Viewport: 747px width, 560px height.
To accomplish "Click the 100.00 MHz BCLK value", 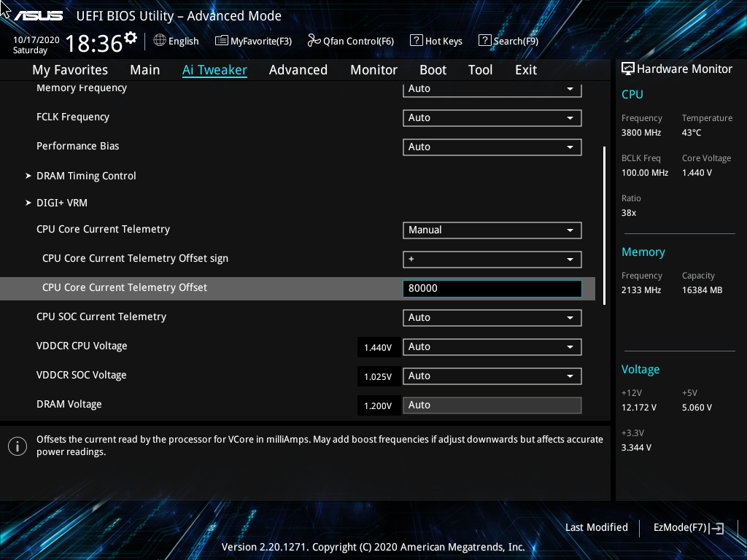I will pos(645,172).
